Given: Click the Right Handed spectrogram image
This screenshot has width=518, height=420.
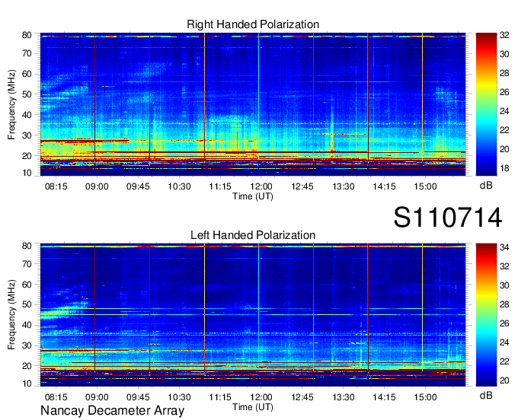Looking at the screenshot, I should coord(253,104).
